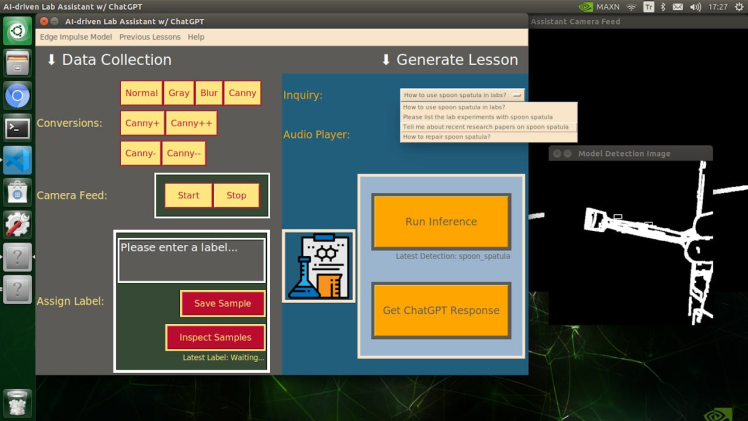Open the Files manager in the dock
The height and width of the screenshot is (421, 748).
point(17,64)
